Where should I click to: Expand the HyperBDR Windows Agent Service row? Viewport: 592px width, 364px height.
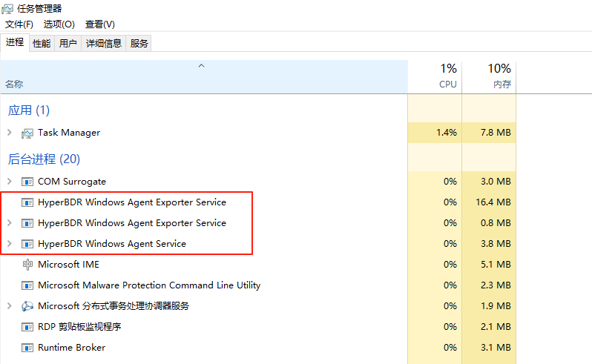point(10,244)
